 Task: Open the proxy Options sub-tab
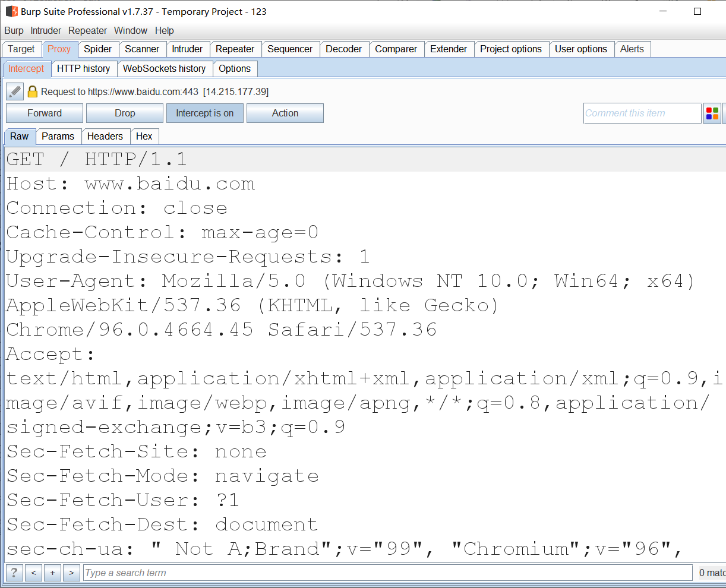(235, 68)
